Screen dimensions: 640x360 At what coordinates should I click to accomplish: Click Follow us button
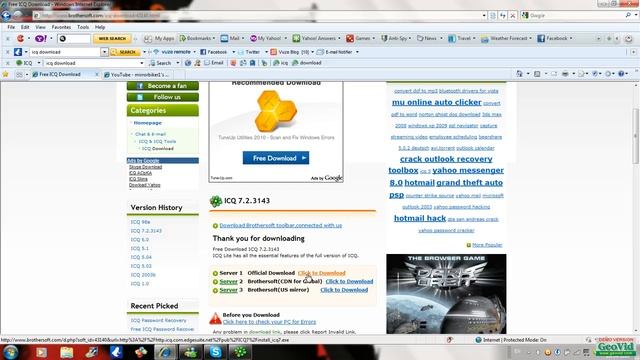[163, 97]
